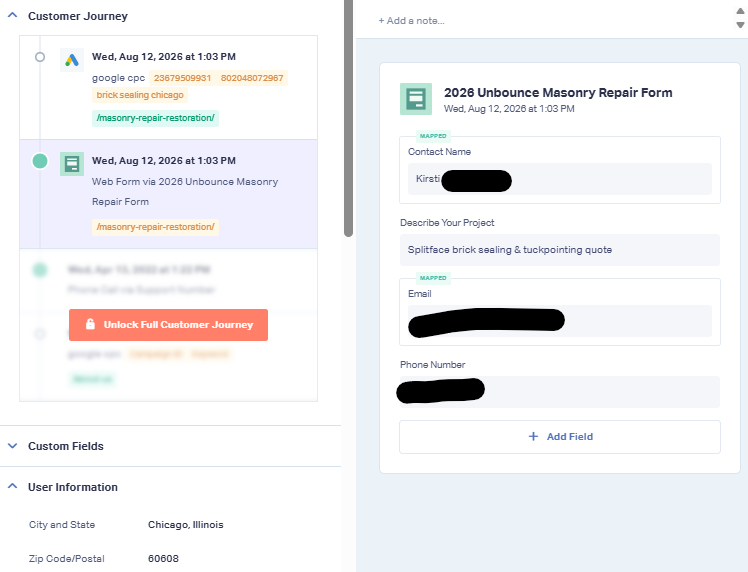Screen dimensions: 748x572
Task: Click ad ID tag 802048072967
Action: click(252, 78)
